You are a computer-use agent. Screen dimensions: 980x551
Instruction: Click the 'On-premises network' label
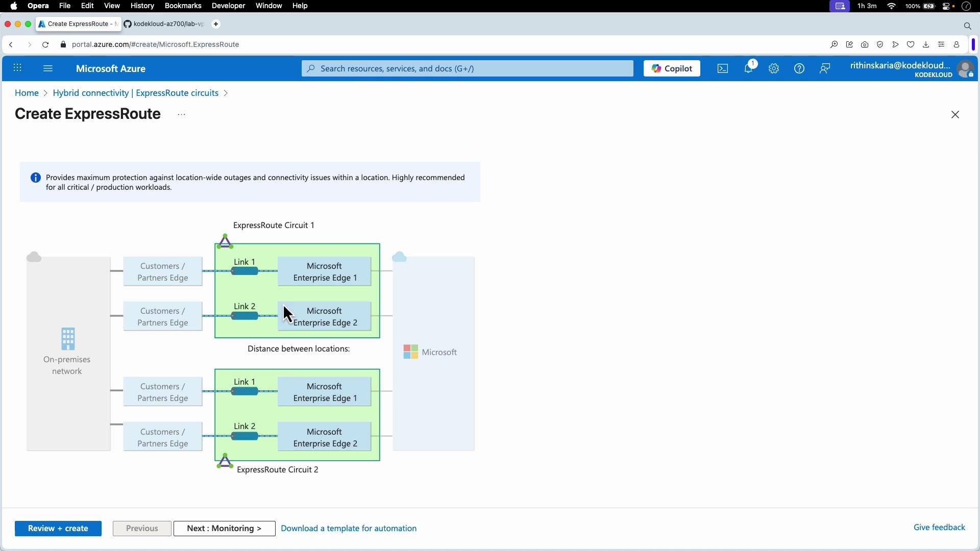click(x=67, y=365)
